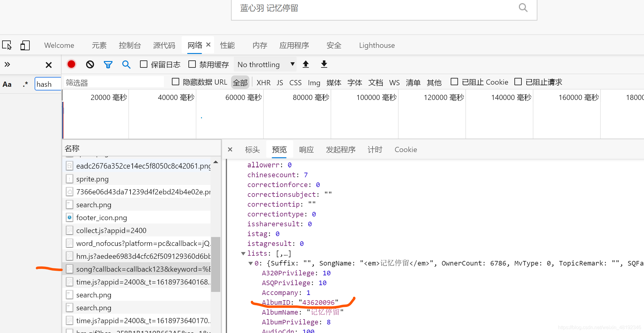
Task: Click the search magnifier in page search box
Action: click(523, 8)
